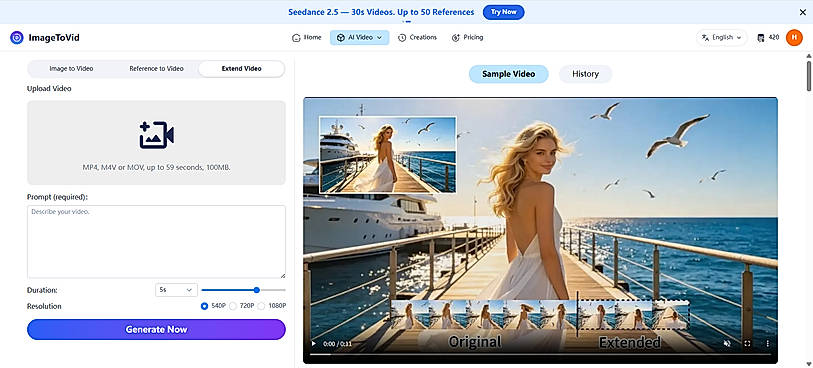Focus the Describe your video prompt box
This screenshot has height=368, width=813.
pos(156,242)
